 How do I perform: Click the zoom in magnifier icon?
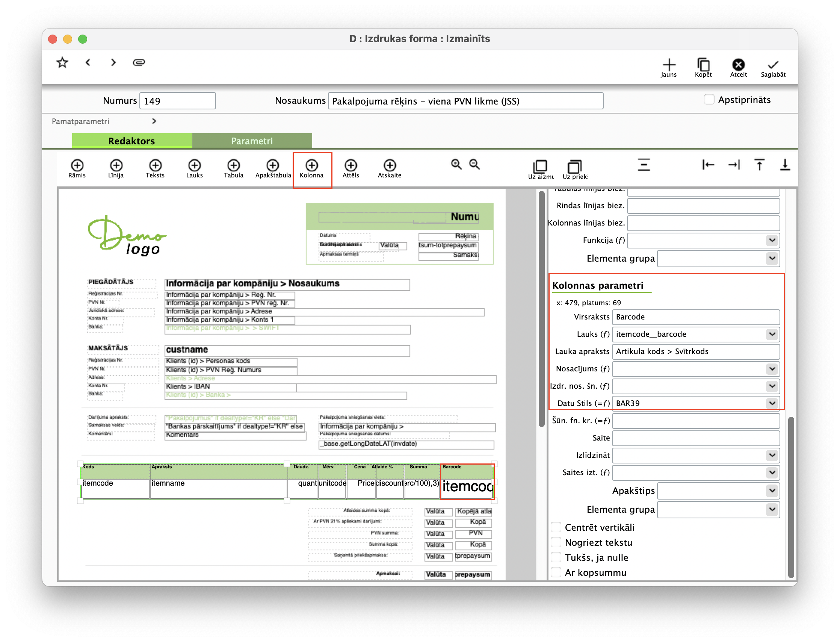click(456, 165)
